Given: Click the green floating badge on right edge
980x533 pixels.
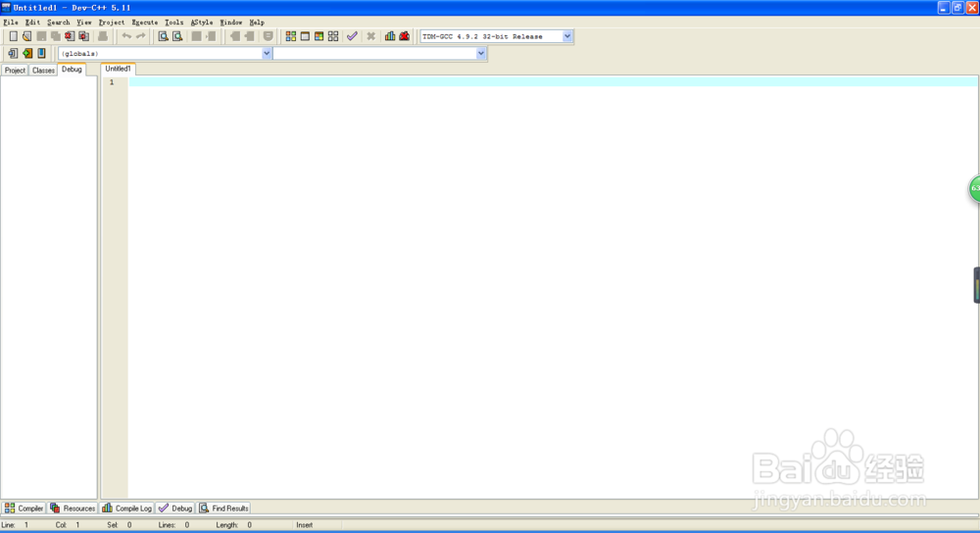Looking at the screenshot, I should 974,189.
